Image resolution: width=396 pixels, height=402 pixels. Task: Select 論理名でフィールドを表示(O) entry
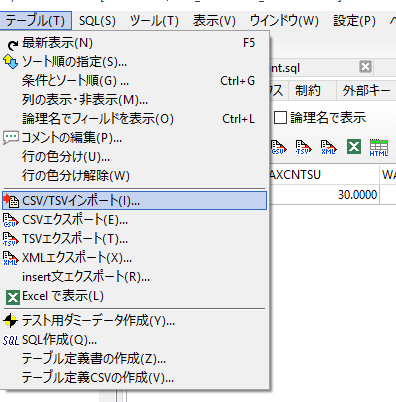click(x=134, y=119)
